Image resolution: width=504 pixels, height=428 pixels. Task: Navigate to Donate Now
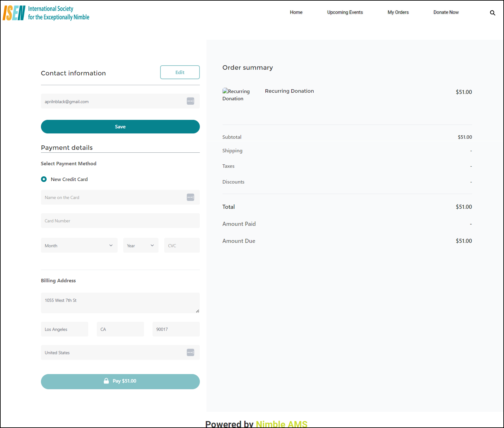coord(446,12)
